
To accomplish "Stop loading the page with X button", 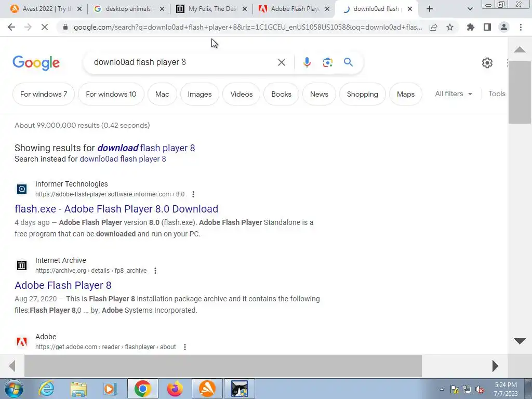I will (45, 27).
